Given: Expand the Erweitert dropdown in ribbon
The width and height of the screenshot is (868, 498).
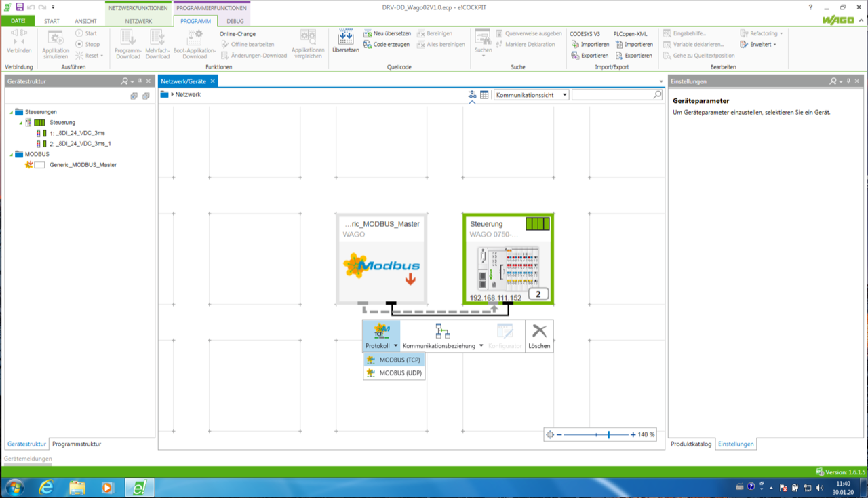Looking at the screenshot, I should (x=759, y=44).
